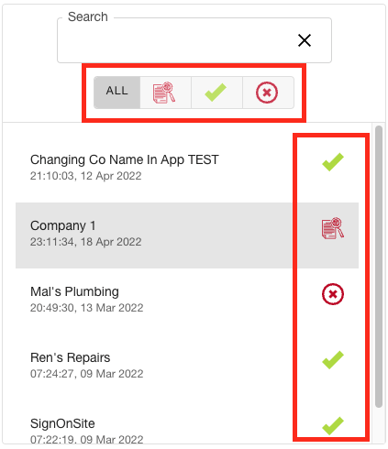The image size is (388, 449).
Task: Click the review document icon beside Company 1
Action: tap(333, 228)
